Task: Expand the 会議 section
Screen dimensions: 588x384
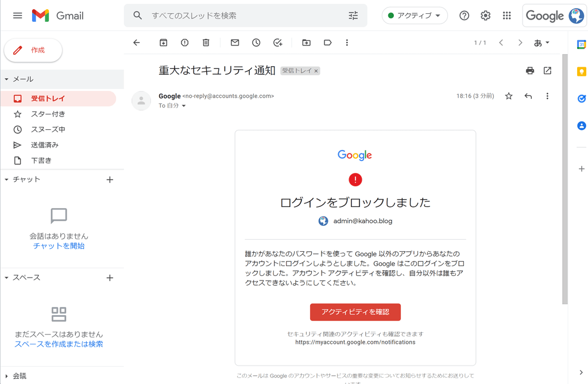Action: [6, 376]
